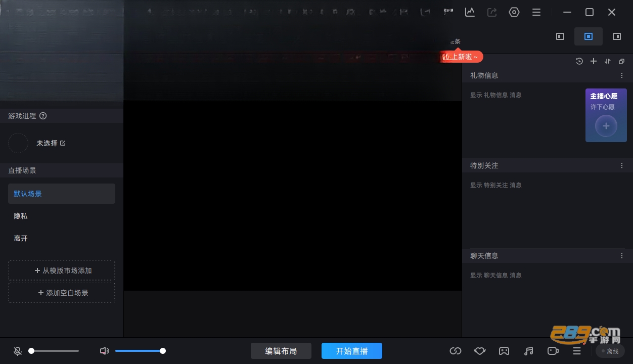This screenshot has width=633, height=364.
Task: Add a wish on 主播心愿 card
Action: [606, 126]
